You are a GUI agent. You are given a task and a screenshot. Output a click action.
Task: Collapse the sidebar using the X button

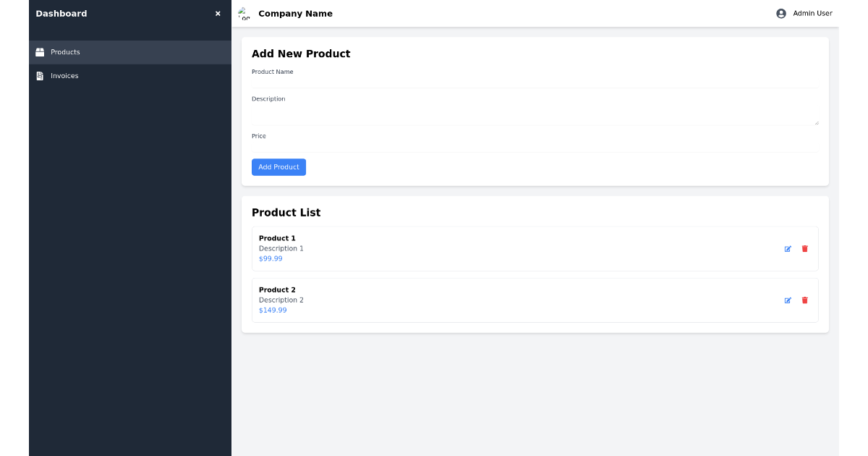(218, 13)
